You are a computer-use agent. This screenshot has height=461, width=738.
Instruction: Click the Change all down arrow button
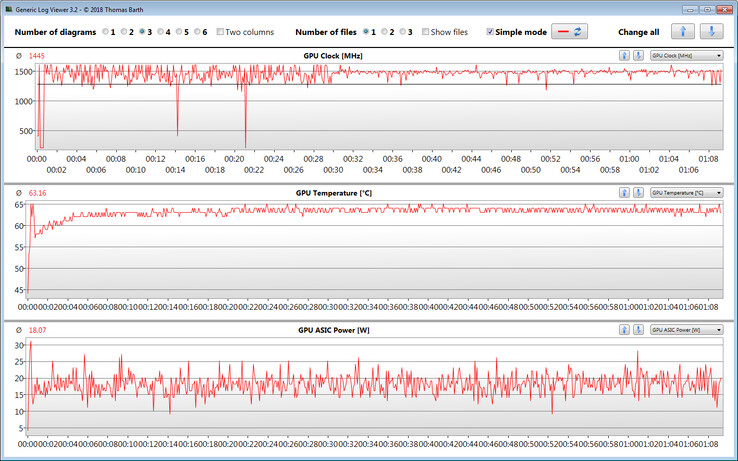(710, 32)
